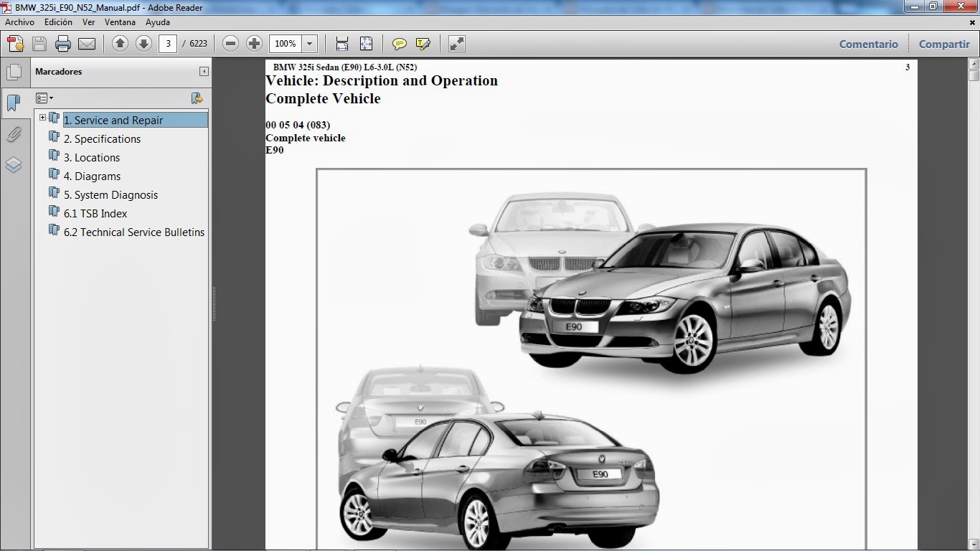The height and width of the screenshot is (551, 980).
Task: Click the Create PDF online toolbar icon
Action: click(x=16, y=44)
